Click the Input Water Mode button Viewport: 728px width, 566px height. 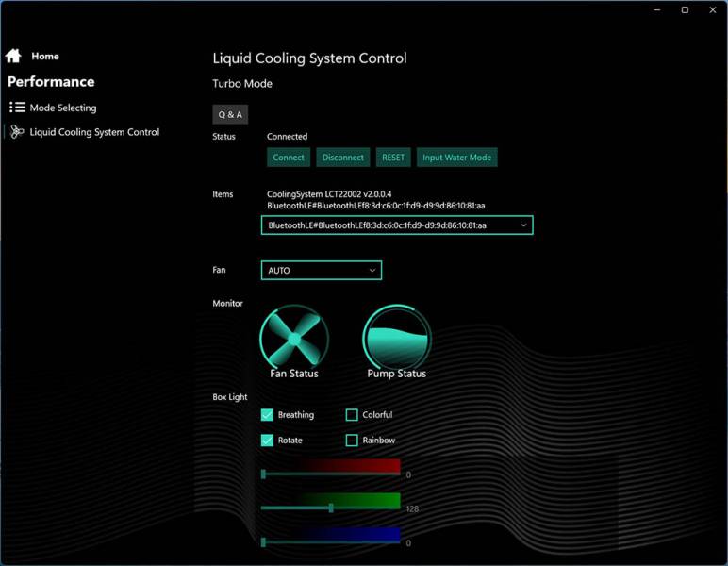[456, 158]
